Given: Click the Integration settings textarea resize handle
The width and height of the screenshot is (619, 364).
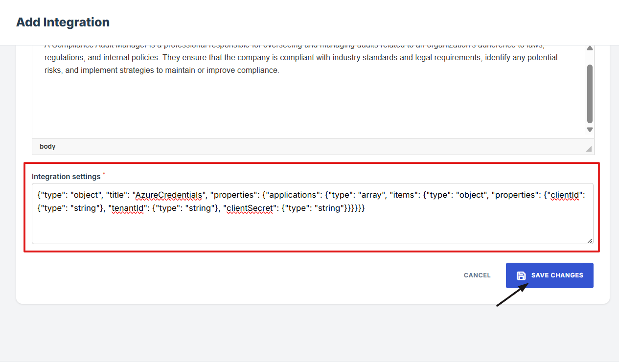Looking at the screenshot, I should click(x=590, y=240).
